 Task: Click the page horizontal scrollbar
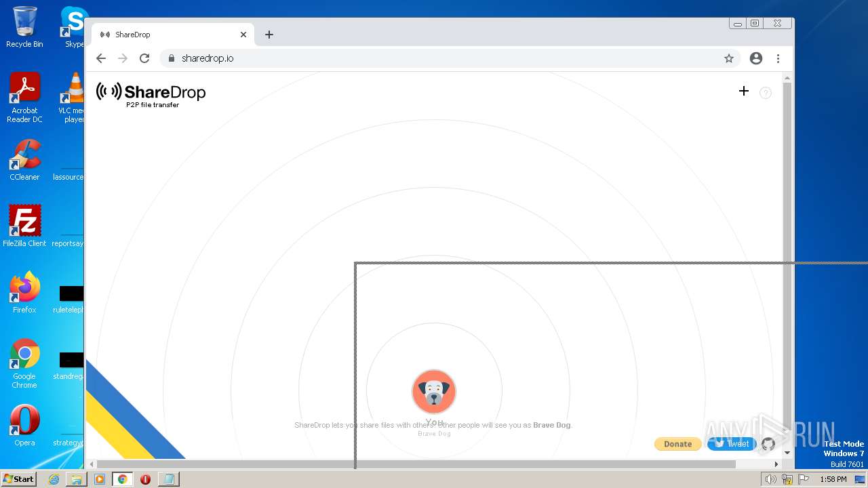click(416, 464)
